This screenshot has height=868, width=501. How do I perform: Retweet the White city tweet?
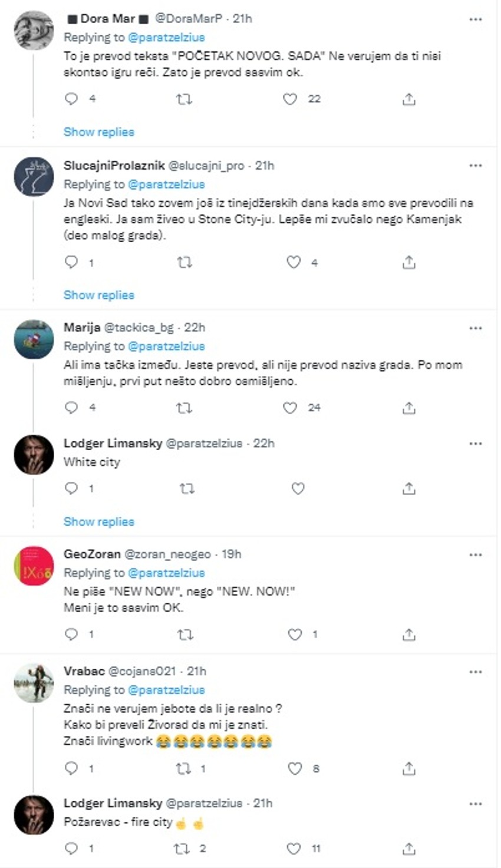point(186,489)
